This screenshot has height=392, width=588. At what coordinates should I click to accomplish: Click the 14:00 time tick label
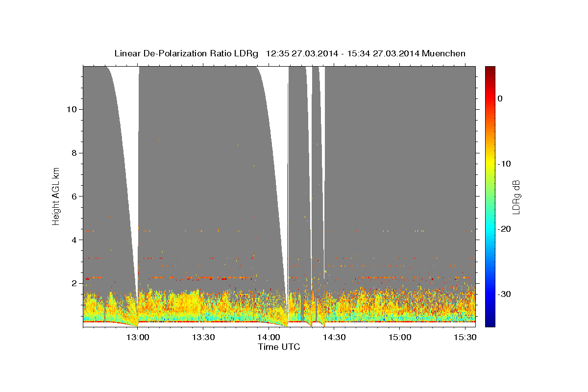pyautogui.click(x=269, y=337)
